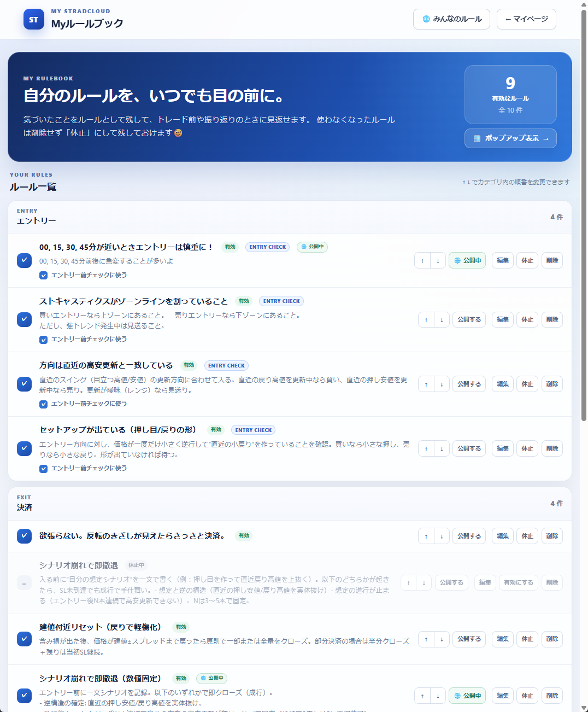The image size is (588, 712).
Task: Move 建値付近リセット rule up
Action: click(x=426, y=639)
